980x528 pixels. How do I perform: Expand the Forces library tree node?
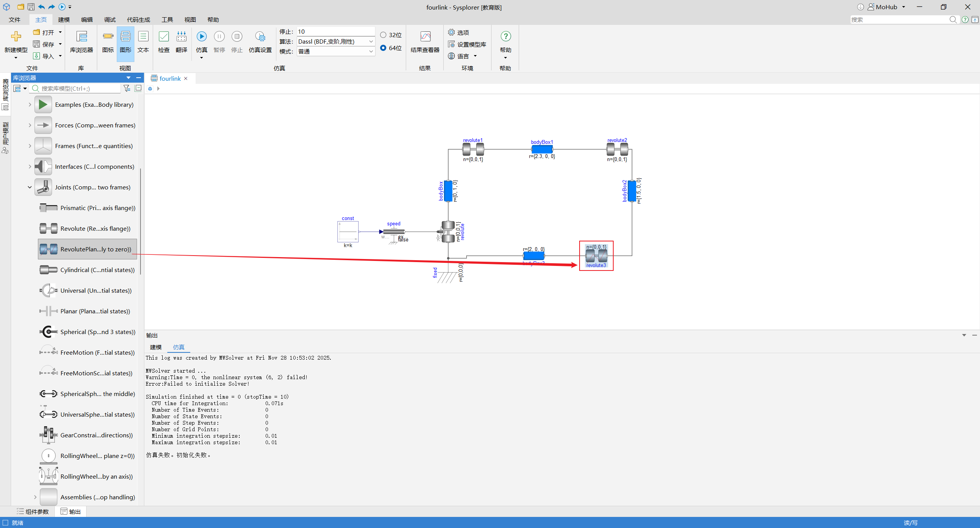[30, 125]
